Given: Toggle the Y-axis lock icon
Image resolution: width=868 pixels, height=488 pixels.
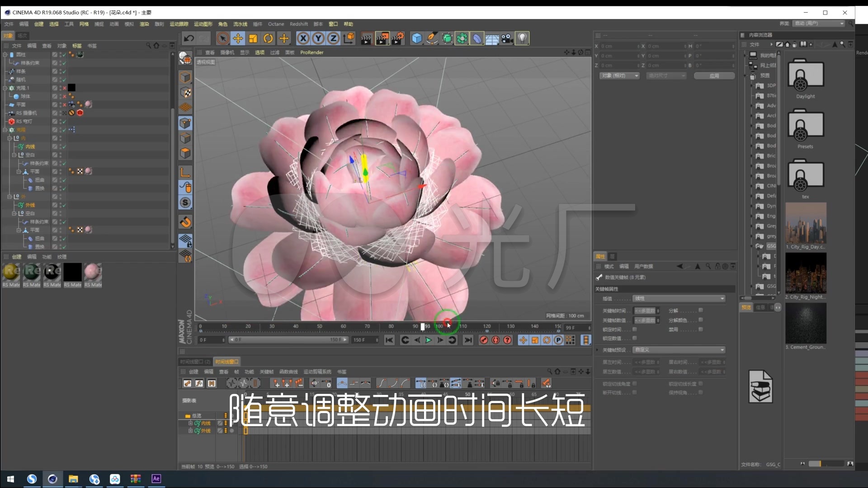Looking at the screenshot, I should 318,38.
